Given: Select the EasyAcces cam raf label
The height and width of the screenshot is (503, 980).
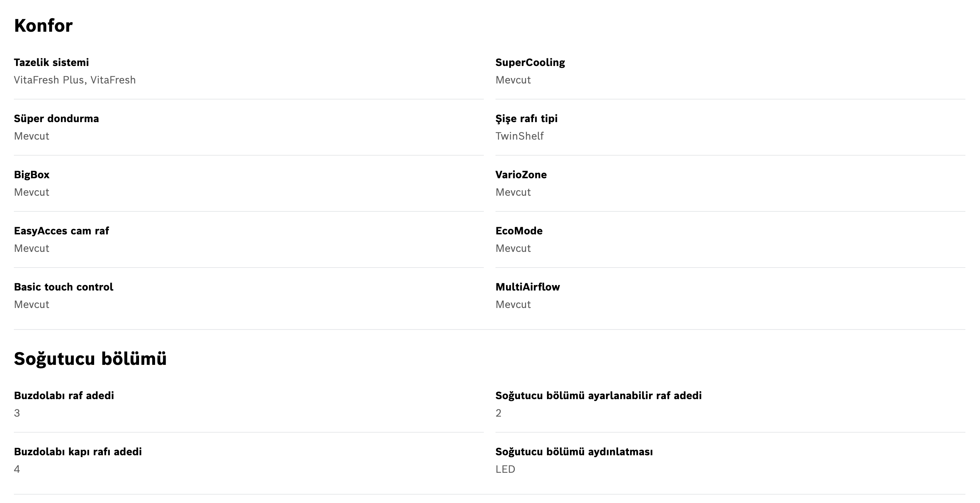Looking at the screenshot, I should coord(62,231).
